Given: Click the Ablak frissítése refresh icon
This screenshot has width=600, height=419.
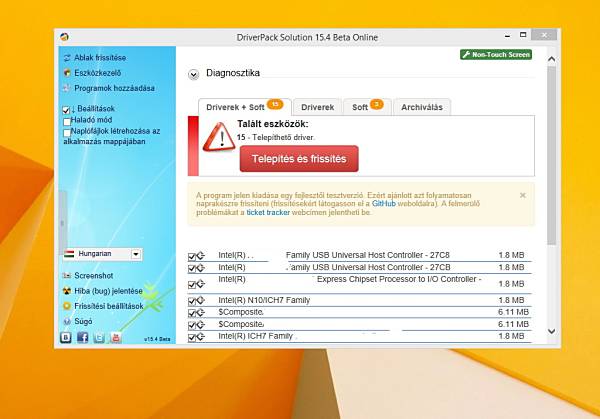Looking at the screenshot, I should coord(67,58).
